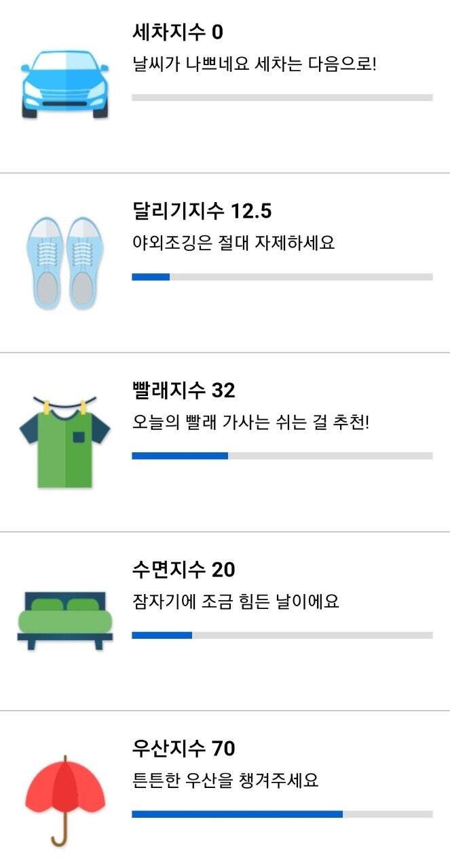The width and height of the screenshot is (450, 868).
Task: Select the text '야외조깅은 절대 자제하세요'
Action: pos(233,243)
